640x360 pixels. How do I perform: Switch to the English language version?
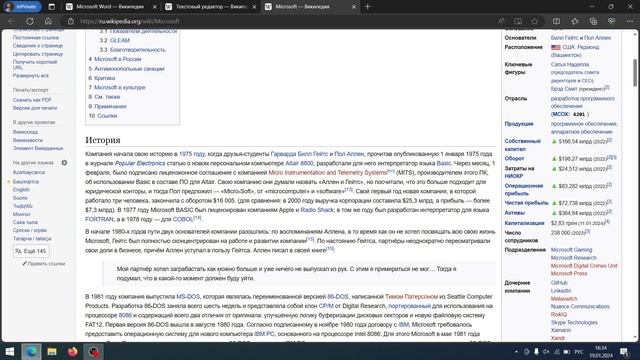(x=21, y=189)
